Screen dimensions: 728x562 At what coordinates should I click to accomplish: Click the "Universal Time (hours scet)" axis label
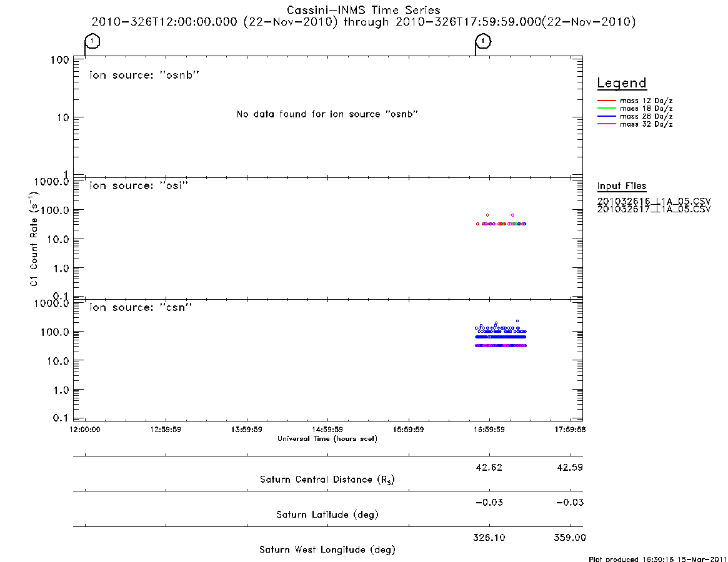[x=327, y=438]
